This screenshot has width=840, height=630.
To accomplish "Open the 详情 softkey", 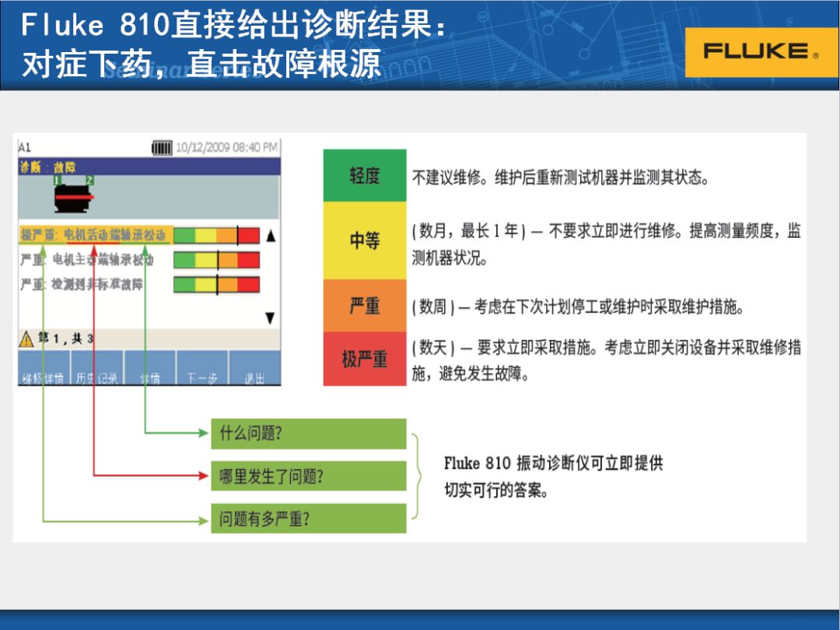I will 149,367.
